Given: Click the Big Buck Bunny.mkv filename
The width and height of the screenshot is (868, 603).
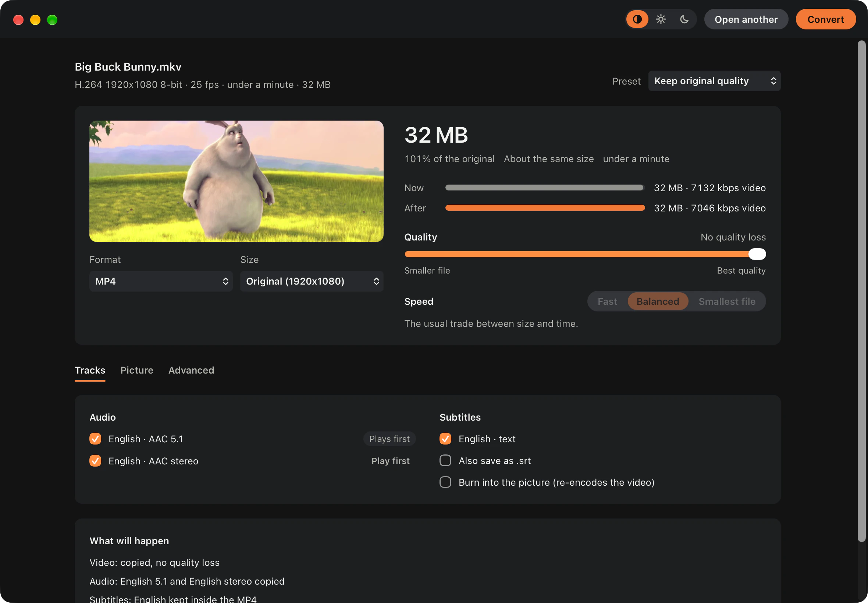Looking at the screenshot, I should coord(128,67).
